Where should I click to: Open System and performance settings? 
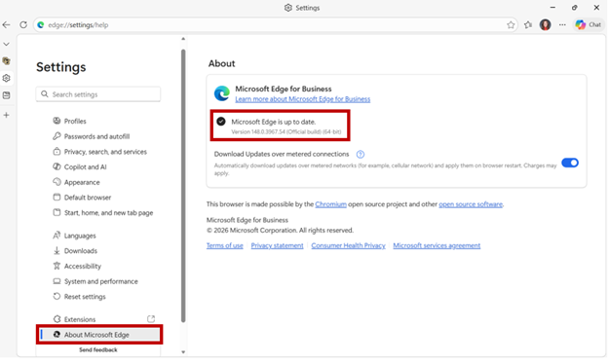(100, 281)
